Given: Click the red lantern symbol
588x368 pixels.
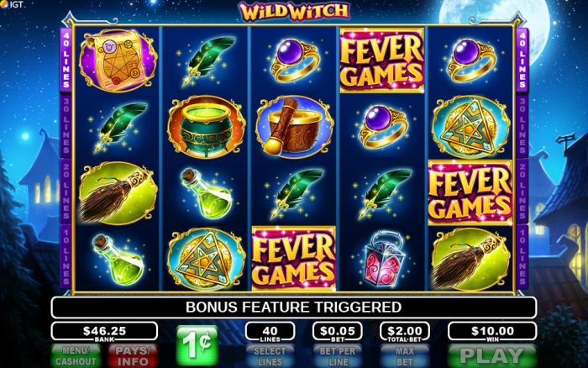Looking at the screenshot, I should click(x=383, y=258).
